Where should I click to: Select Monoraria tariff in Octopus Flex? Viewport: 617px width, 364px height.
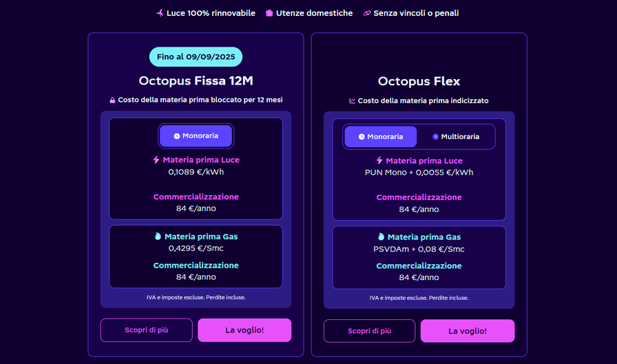coord(381,137)
